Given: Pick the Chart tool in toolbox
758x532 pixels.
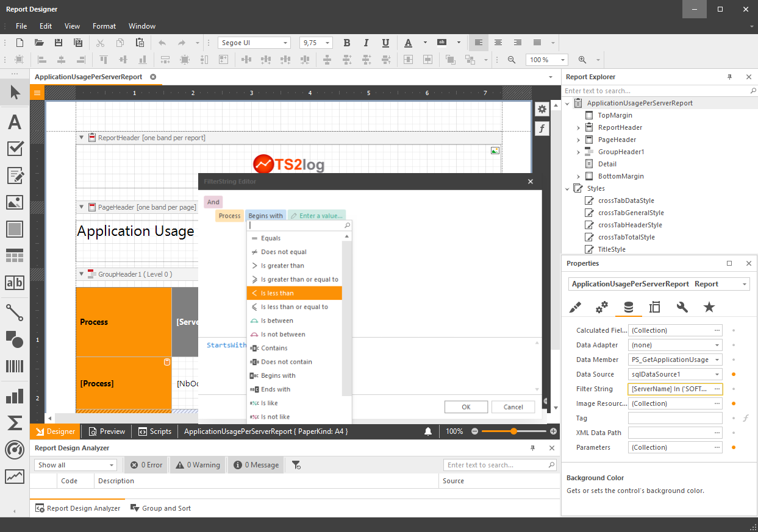Looking at the screenshot, I should point(15,396).
